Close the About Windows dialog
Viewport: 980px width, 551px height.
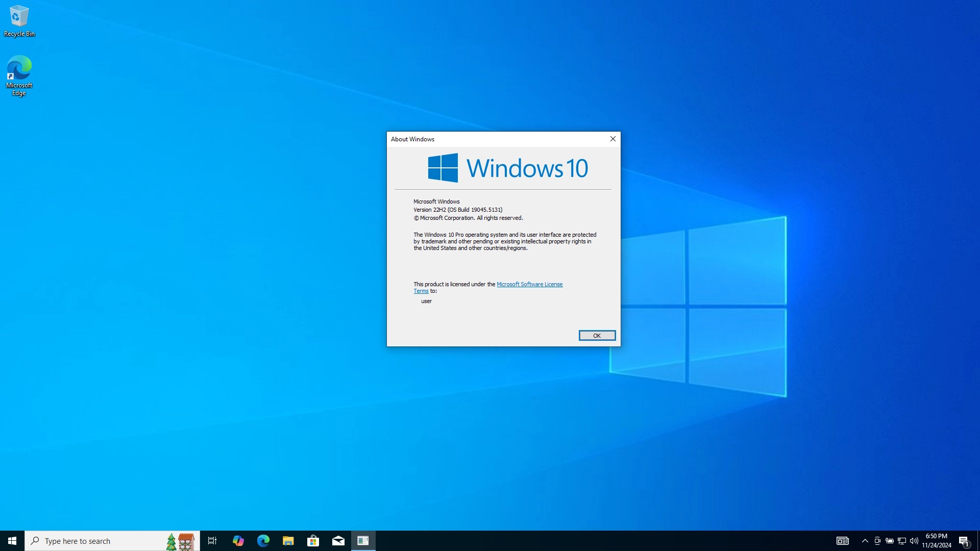[612, 139]
